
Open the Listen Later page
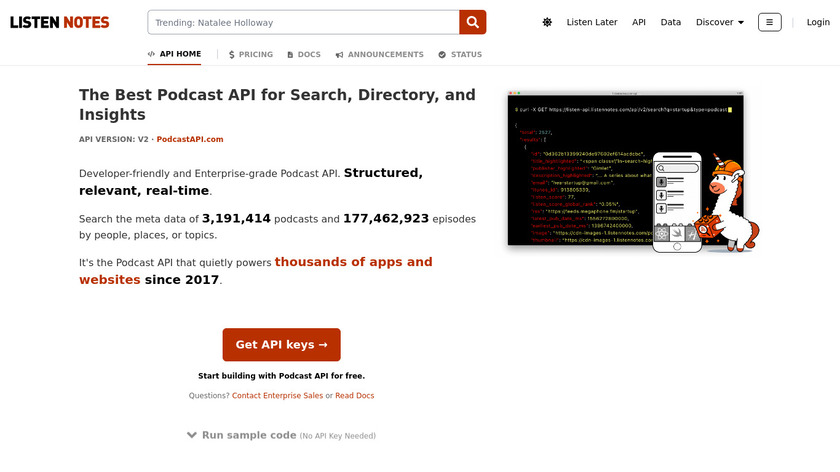(x=592, y=22)
